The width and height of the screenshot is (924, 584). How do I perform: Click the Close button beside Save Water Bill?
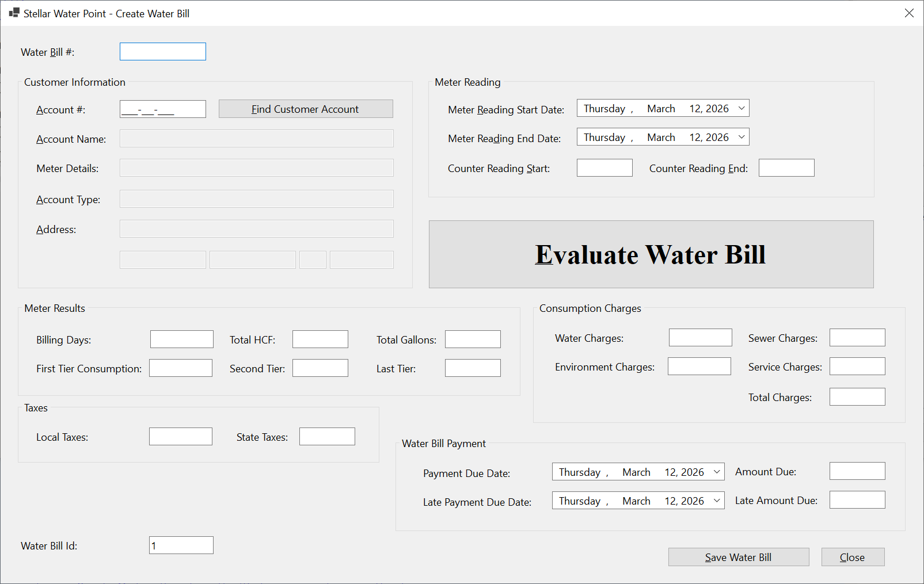click(853, 557)
